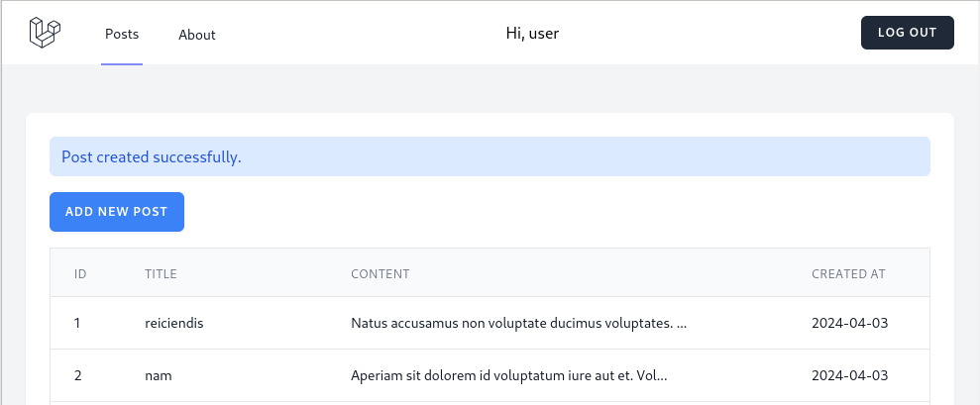Click the ellipsis ending the first row content
This screenshot has height=405, width=980.
point(682,326)
